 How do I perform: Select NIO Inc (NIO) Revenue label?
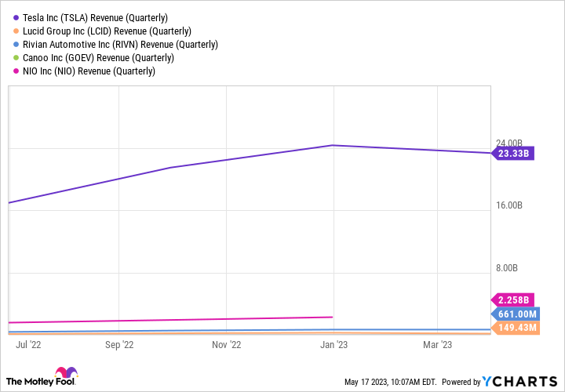pos(89,71)
